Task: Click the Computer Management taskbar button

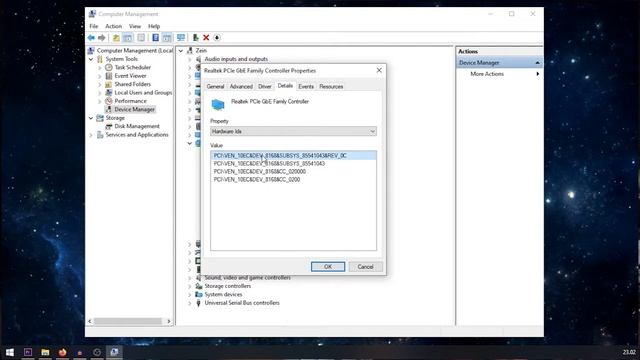Action: (x=114, y=352)
